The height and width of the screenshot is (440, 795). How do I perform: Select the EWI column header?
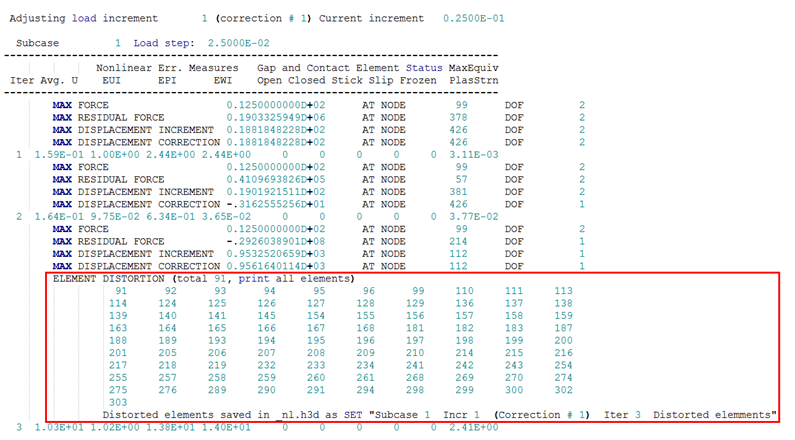point(223,81)
